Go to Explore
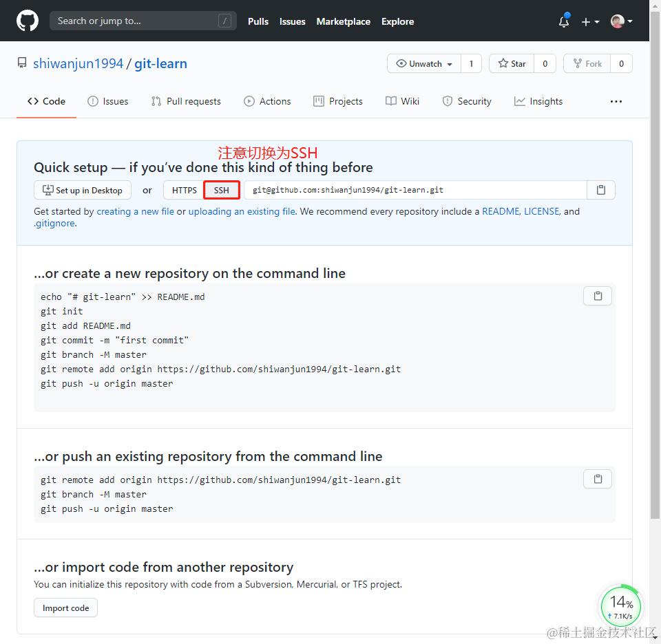The image size is (661, 644). (x=397, y=21)
